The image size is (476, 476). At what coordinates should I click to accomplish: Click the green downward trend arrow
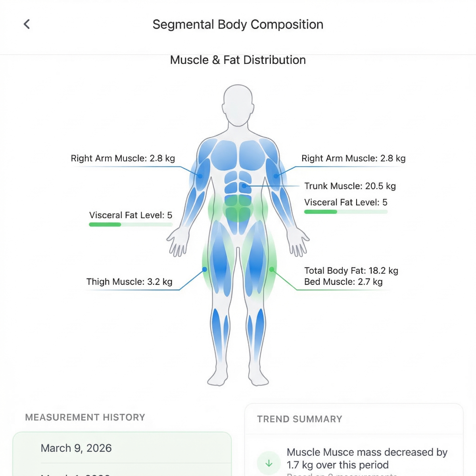[269, 463]
